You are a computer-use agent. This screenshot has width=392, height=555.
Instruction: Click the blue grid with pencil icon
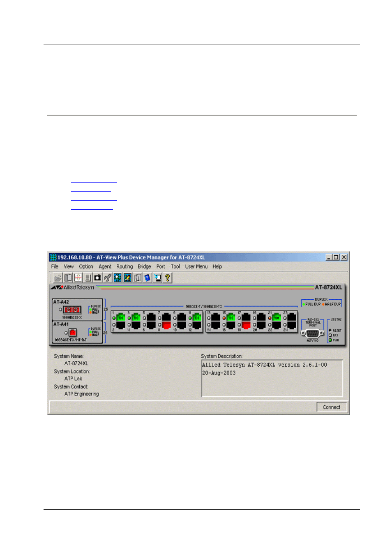tap(127, 277)
